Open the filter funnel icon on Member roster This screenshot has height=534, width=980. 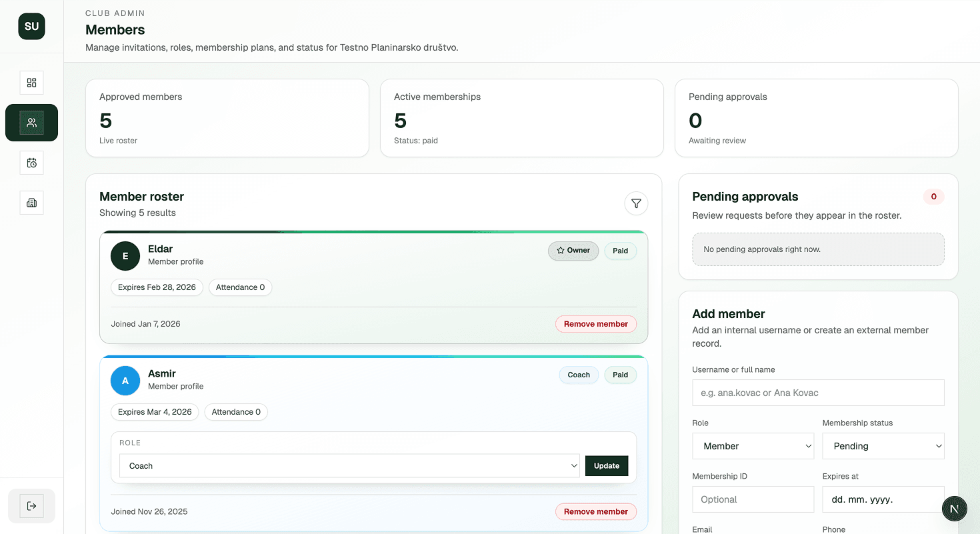(636, 203)
